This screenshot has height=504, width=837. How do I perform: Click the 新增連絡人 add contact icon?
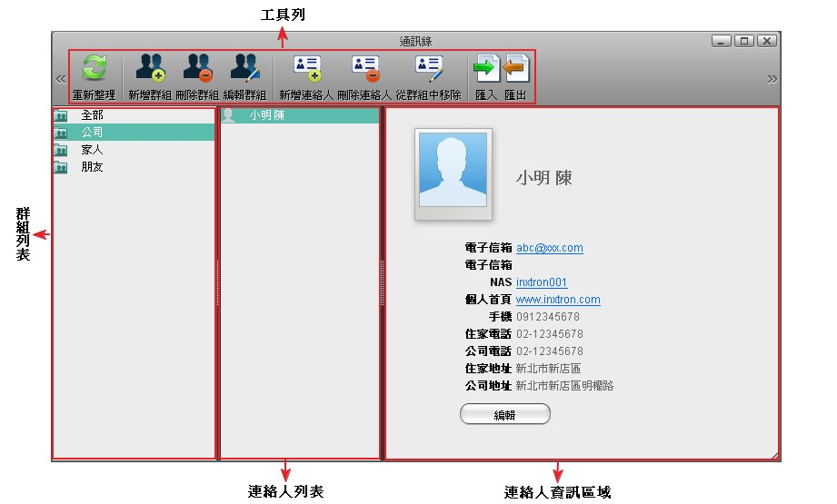point(307,70)
